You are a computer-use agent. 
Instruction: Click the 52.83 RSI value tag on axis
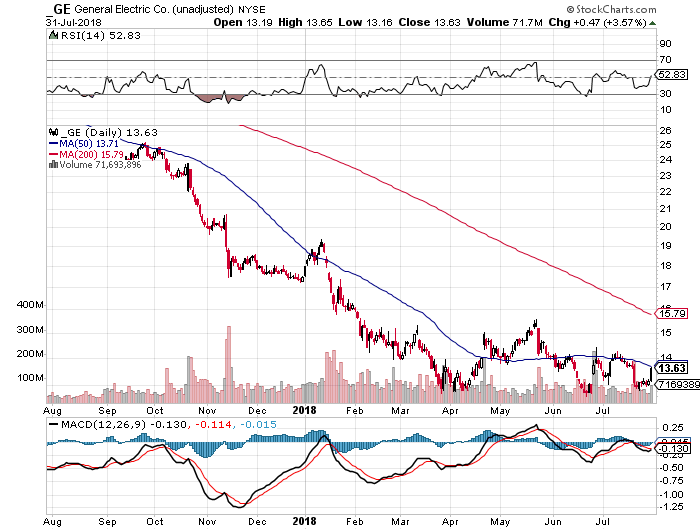[672, 75]
